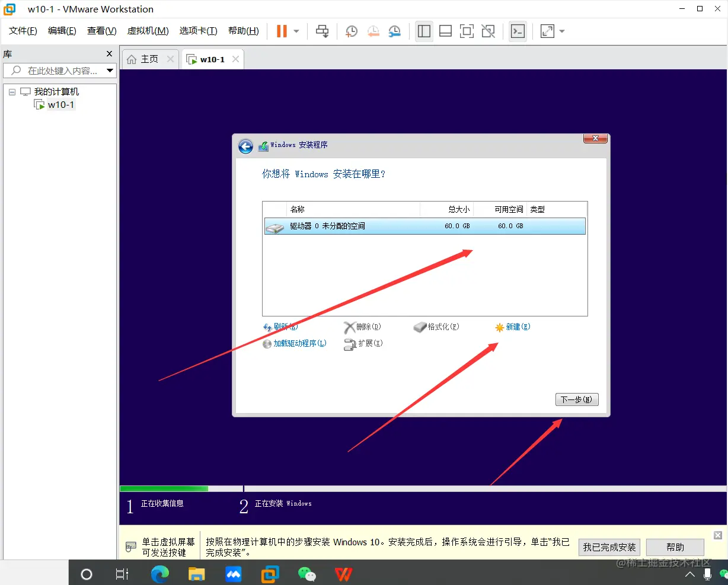Click the 我已完成安装 button
The height and width of the screenshot is (585, 728).
(609, 547)
